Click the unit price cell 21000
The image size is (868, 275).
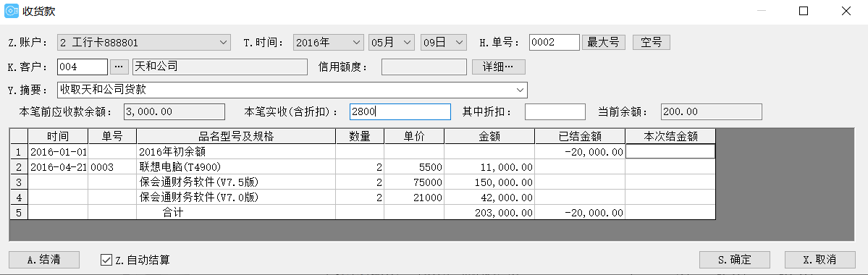[414, 197]
